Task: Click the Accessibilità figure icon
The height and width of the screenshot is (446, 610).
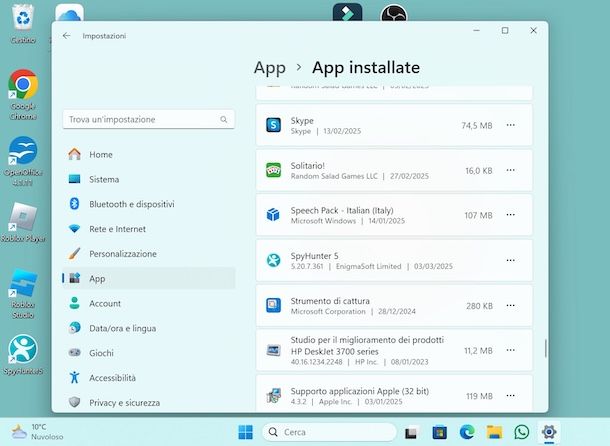Action: pos(74,378)
